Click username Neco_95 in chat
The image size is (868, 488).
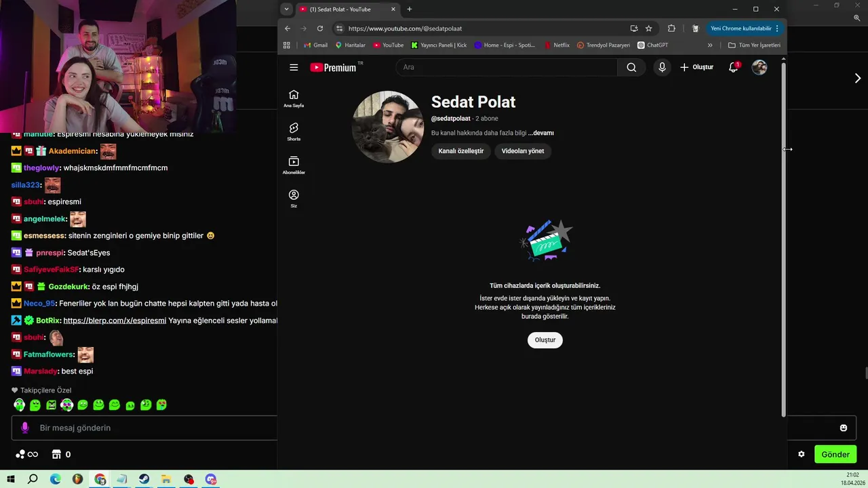click(x=39, y=304)
